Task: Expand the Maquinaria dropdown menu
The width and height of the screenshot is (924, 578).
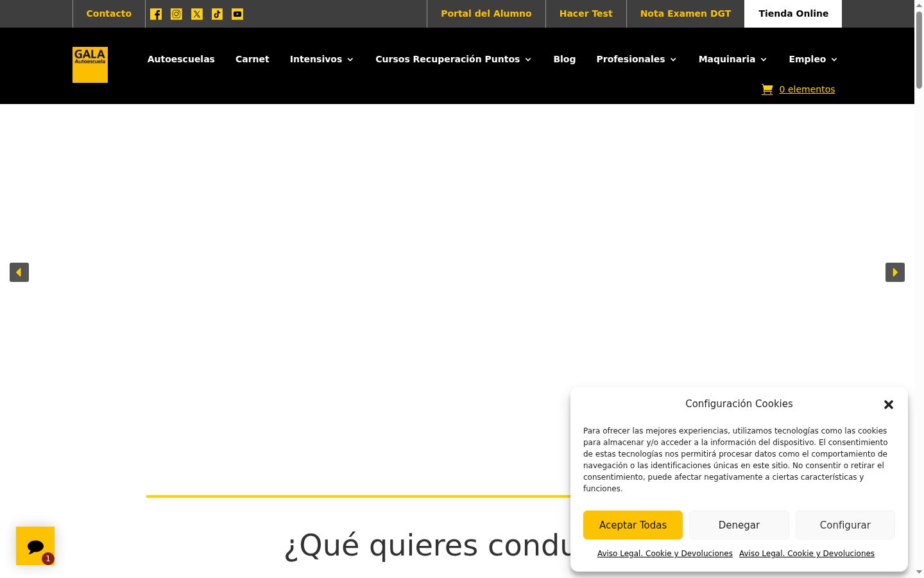Action: [x=733, y=59]
